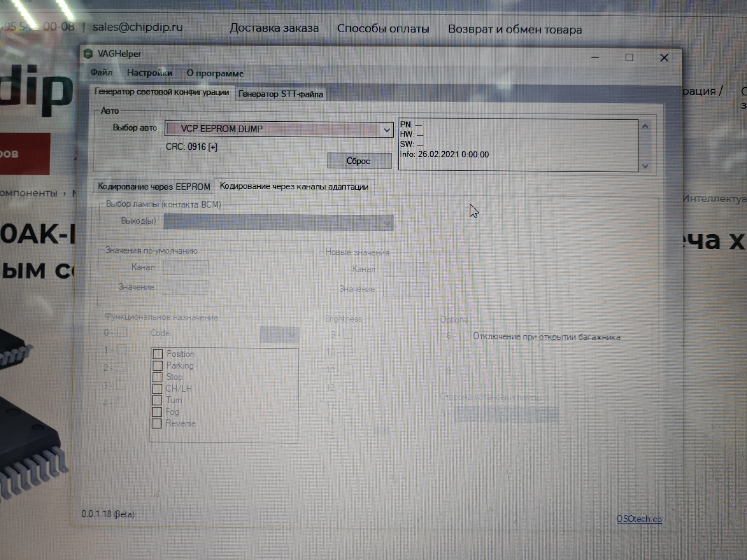
Task: Maximize the VAGHelper window
Action: point(629,58)
